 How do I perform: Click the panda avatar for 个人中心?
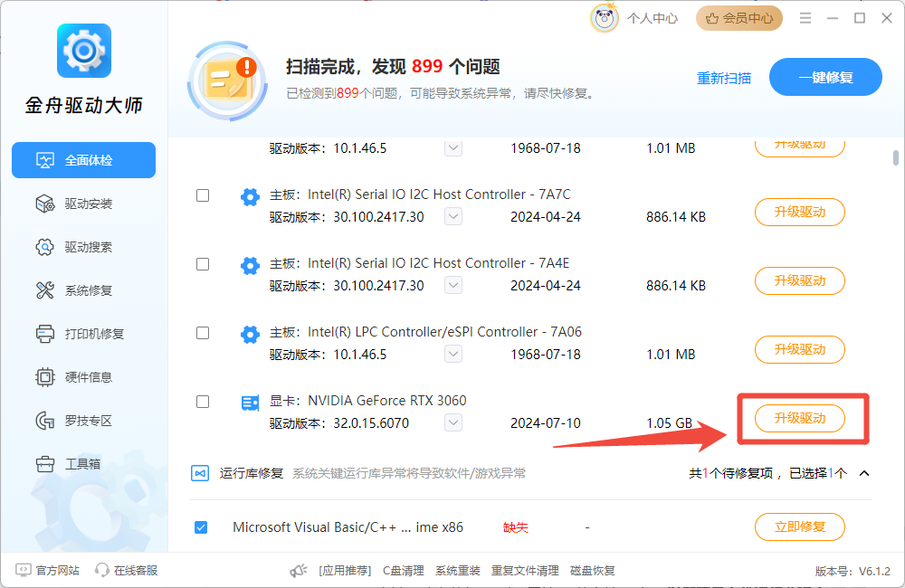point(605,18)
